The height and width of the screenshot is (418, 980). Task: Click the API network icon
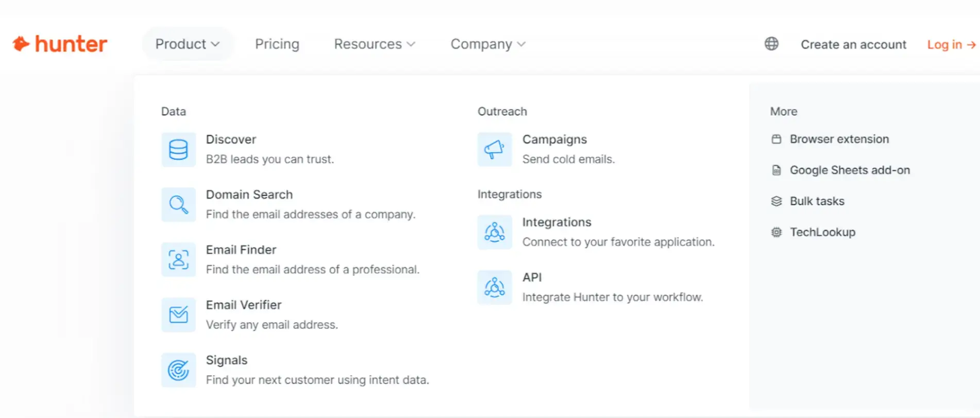[495, 288]
